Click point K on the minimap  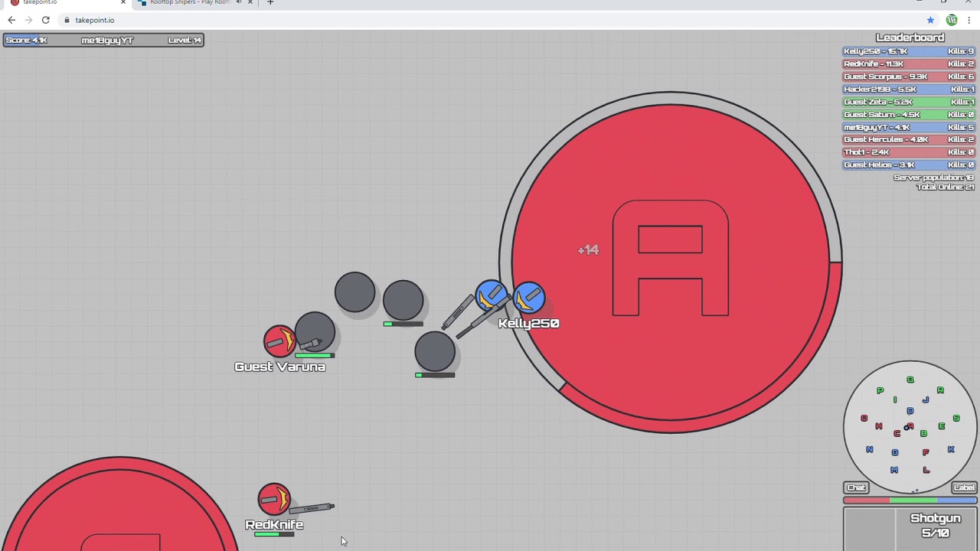951,449
